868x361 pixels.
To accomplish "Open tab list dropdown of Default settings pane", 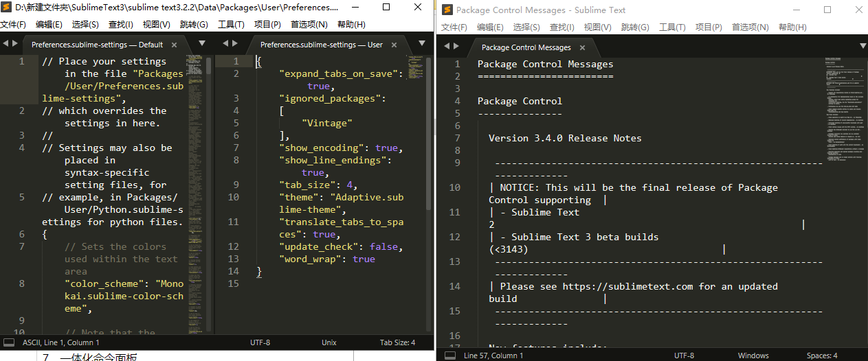I will point(202,43).
